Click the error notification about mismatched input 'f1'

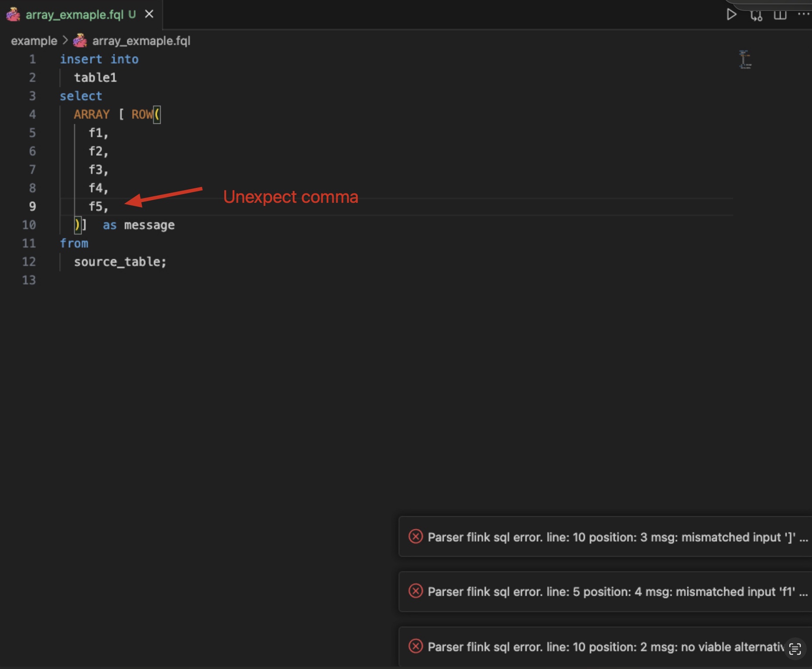click(605, 592)
